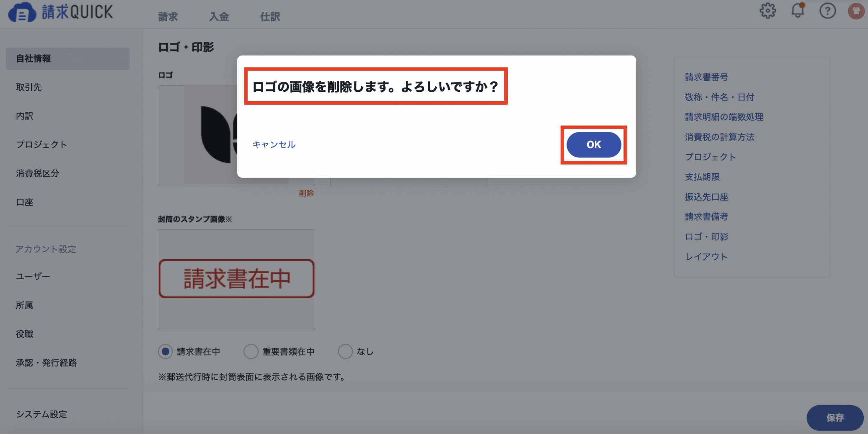Click the アカウント設定 sidebar heading
Image resolution: width=868 pixels, height=434 pixels.
[x=46, y=249]
